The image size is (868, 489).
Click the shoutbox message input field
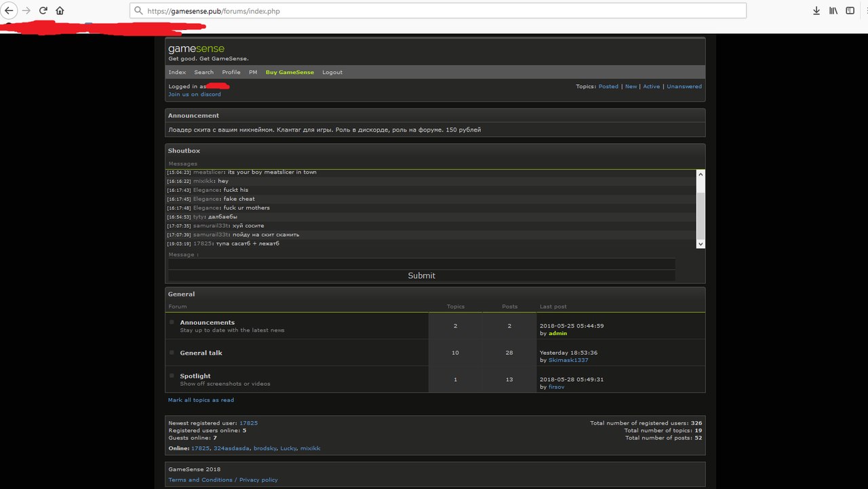(x=421, y=264)
